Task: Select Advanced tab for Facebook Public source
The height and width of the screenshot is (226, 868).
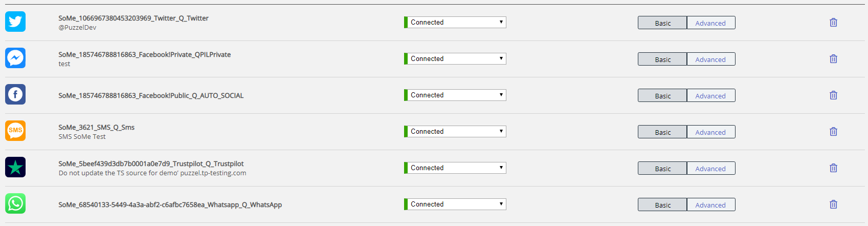Action: [710, 96]
